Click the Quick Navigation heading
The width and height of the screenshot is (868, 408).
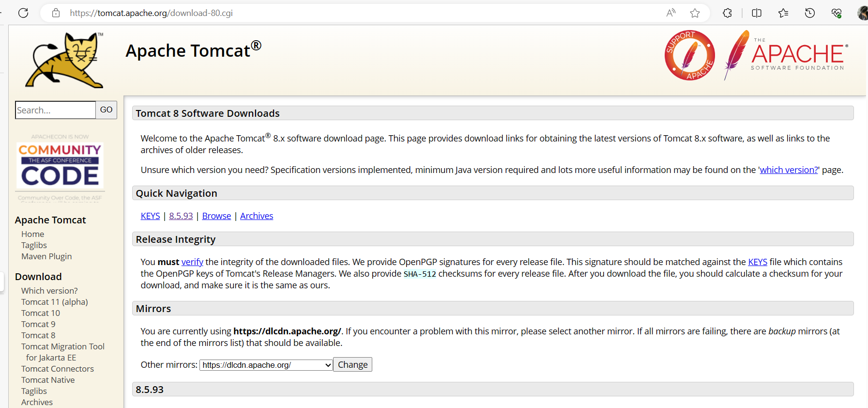coord(176,193)
